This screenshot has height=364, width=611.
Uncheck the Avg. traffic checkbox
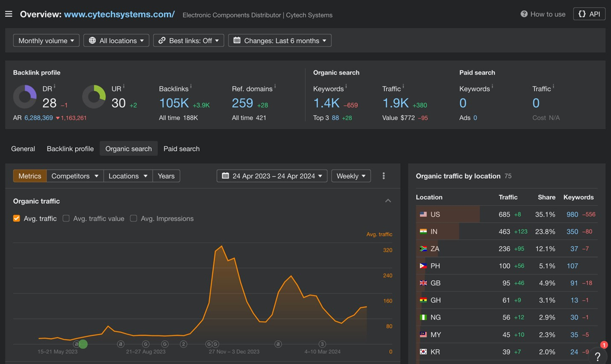[x=17, y=218]
